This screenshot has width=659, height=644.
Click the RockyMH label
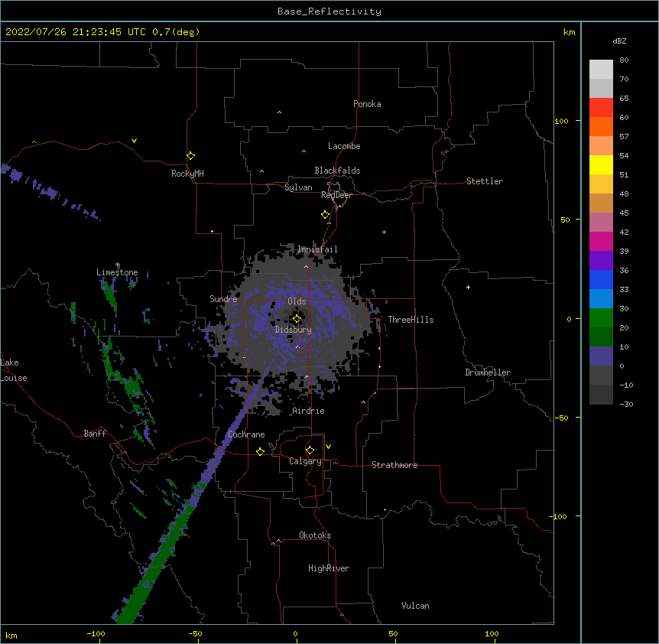coord(187,174)
